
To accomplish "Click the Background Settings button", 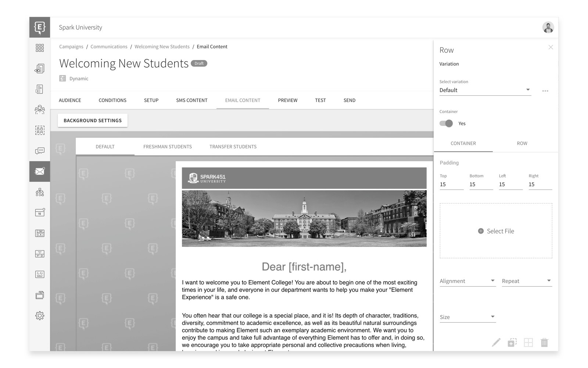I will click(x=93, y=120).
